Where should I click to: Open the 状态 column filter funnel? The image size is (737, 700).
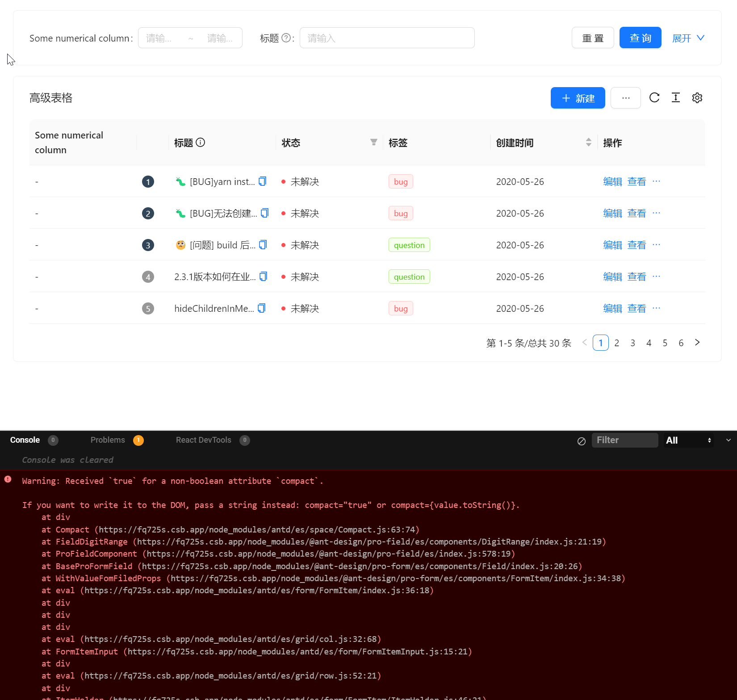tap(373, 142)
